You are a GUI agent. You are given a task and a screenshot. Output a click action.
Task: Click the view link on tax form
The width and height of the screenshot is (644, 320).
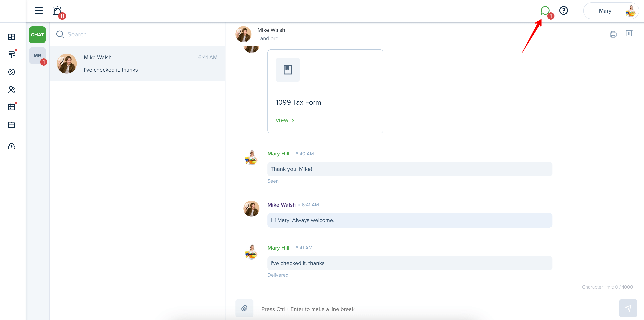tap(285, 120)
